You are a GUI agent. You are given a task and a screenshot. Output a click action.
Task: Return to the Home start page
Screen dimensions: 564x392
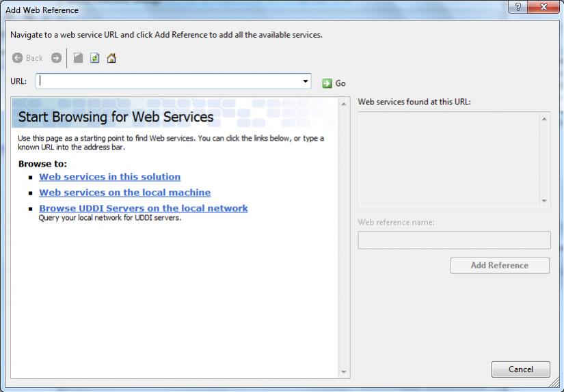tap(111, 58)
